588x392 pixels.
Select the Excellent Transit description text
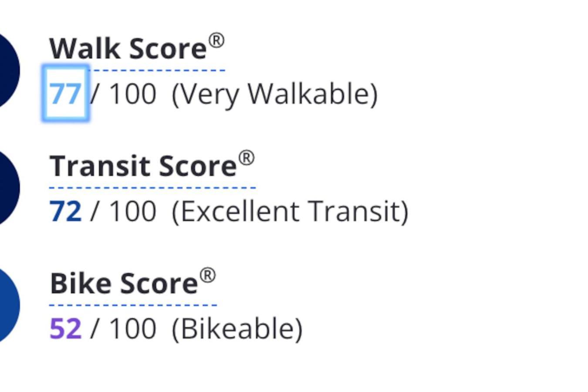click(290, 212)
